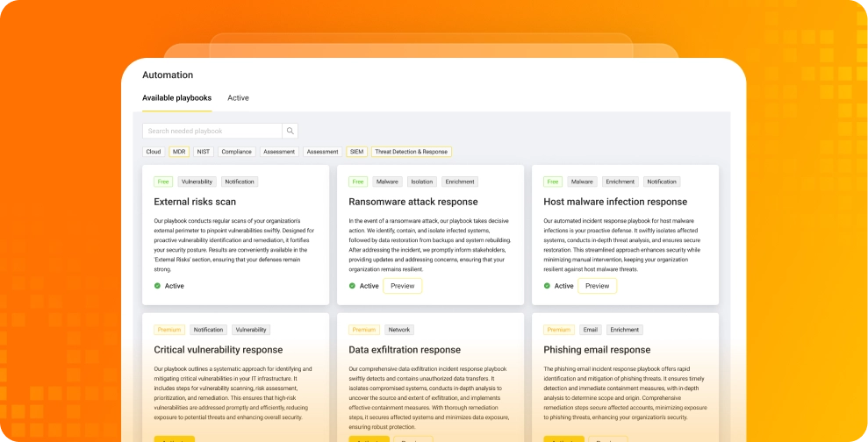Open the Ransomware attack response title
This screenshot has width=868, height=442.
(413, 202)
